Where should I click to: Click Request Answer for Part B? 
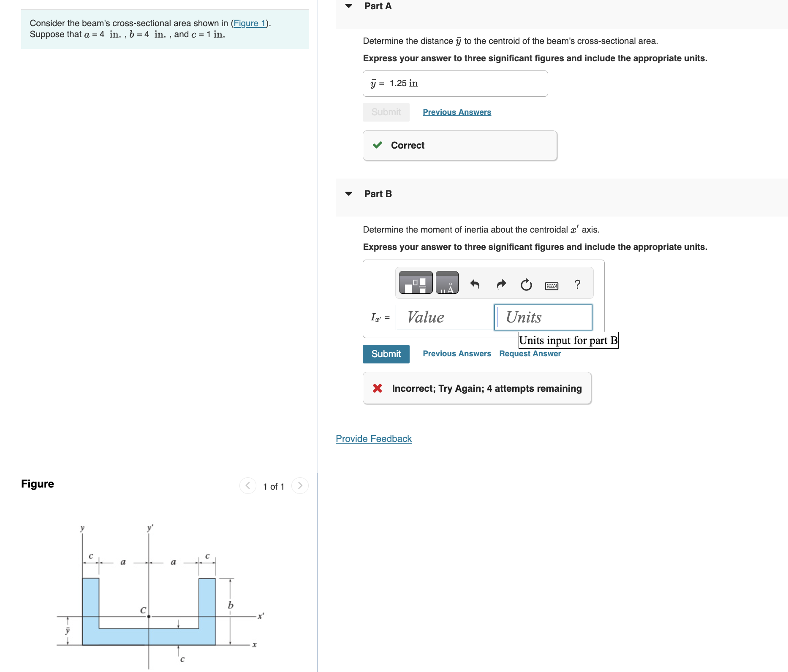coord(530,353)
